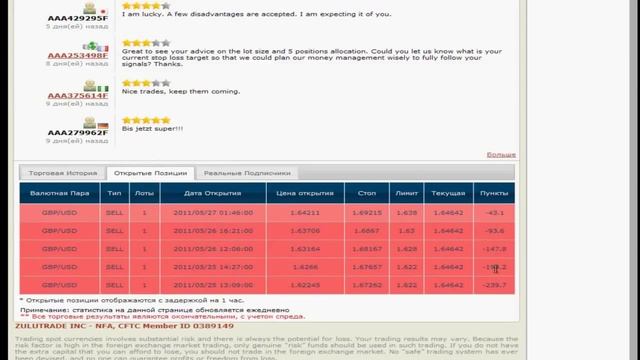Click the star rating above 'Nice trades' review
This screenshot has width=640, height=360.
click(x=146, y=83)
